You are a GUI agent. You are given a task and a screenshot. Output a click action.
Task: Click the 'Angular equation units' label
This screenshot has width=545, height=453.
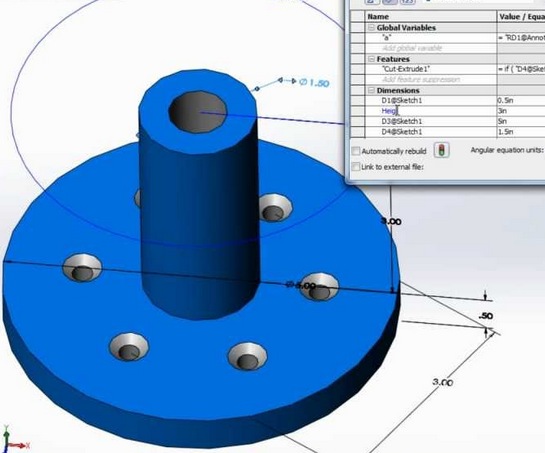pos(506,150)
